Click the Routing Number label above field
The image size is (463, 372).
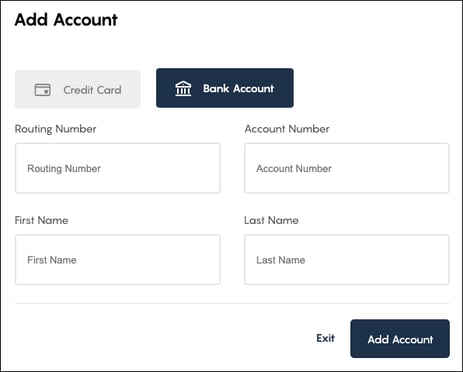[55, 129]
